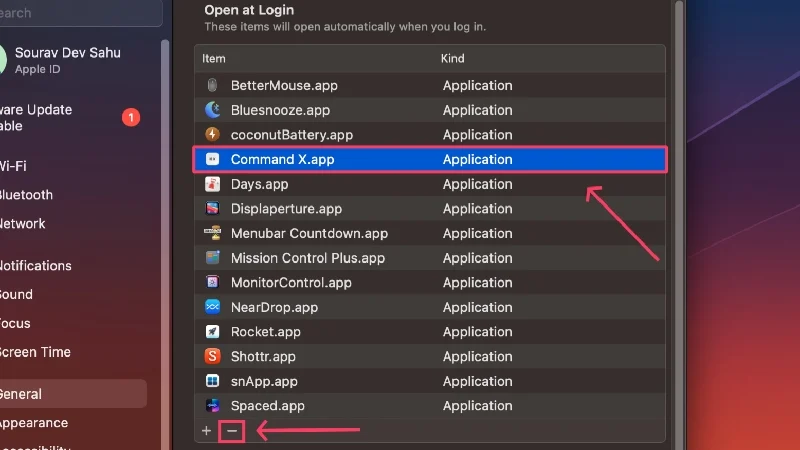Click the coconutBattery app icon

(x=212, y=135)
